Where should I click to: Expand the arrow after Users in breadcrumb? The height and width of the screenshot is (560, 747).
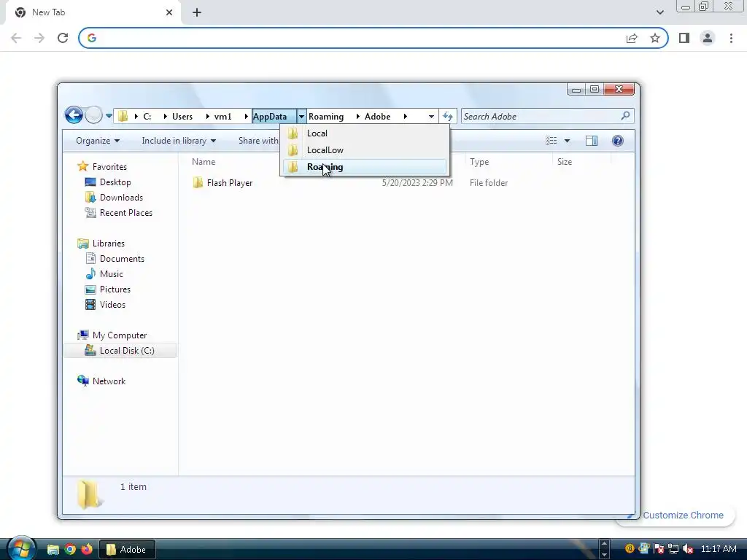click(x=208, y=116)
